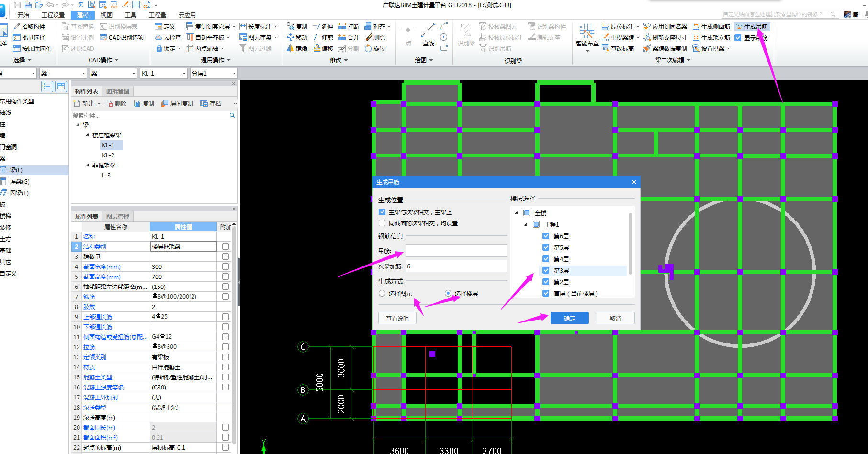Image resolution: width=868 pixels, height=454 pixels.
Task: Switch to the 图层管理 panel tab
Action: [118, 216]
